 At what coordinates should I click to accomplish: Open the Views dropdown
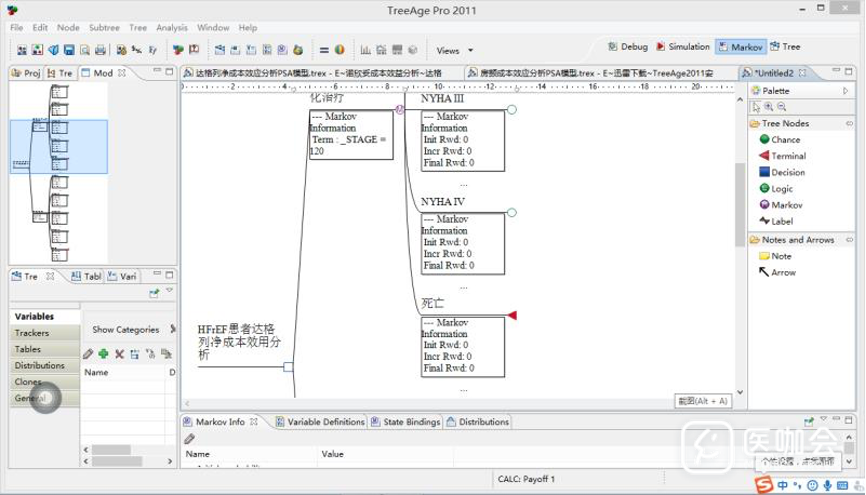coord(454,50)
